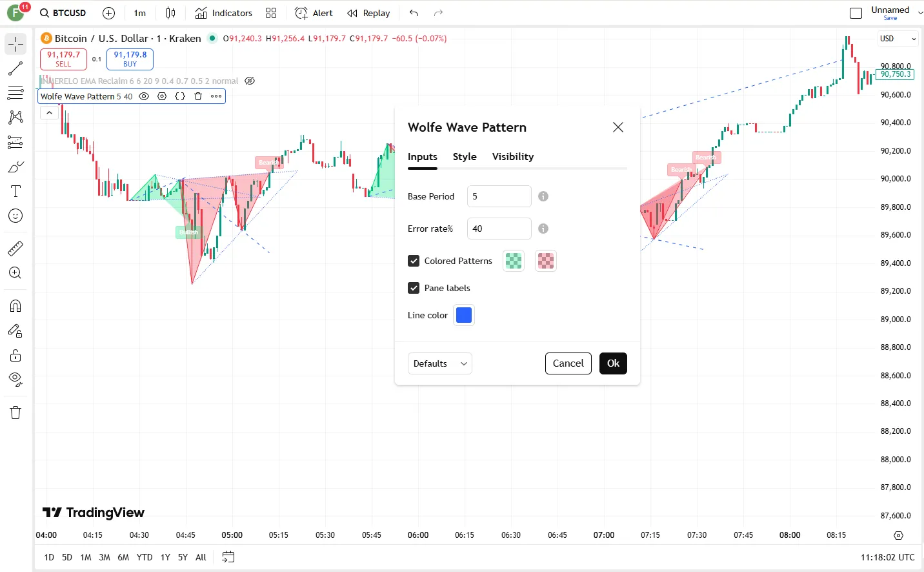Create a price Alert
Screen dimensions: 924x572
pos(314,13)
